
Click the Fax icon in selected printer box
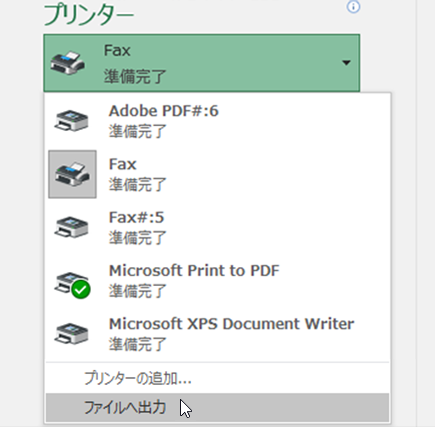pyautogui.click(x=67, y=63)
